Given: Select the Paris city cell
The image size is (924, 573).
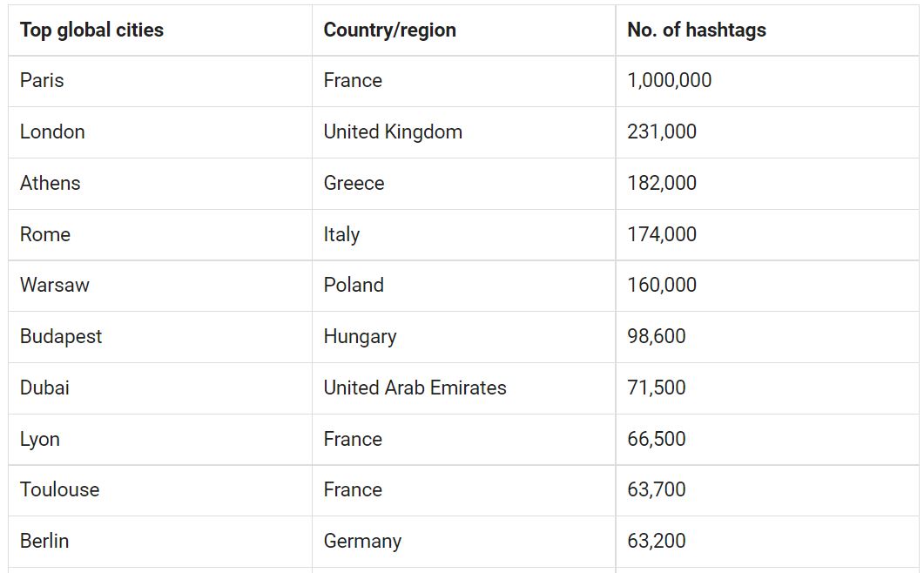Looking at the screenshot, I should pyautogui.click(x=159, y=81).
